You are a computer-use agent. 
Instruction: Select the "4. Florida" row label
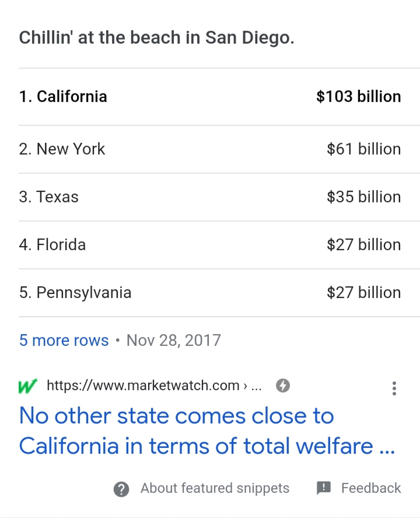pyautogui.click(x=52, y=244)
